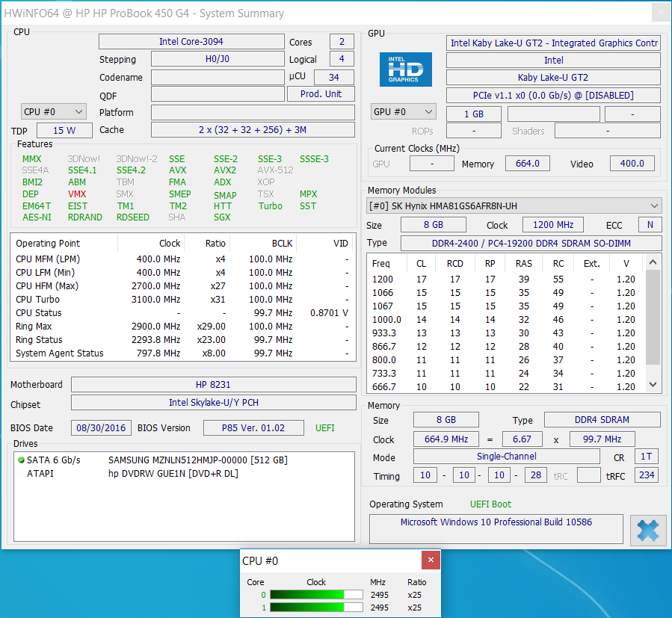Click the PCIe v1.1 x0 DISABLED field
Viewport: 672px width, 618px height.
pos(553,95)
